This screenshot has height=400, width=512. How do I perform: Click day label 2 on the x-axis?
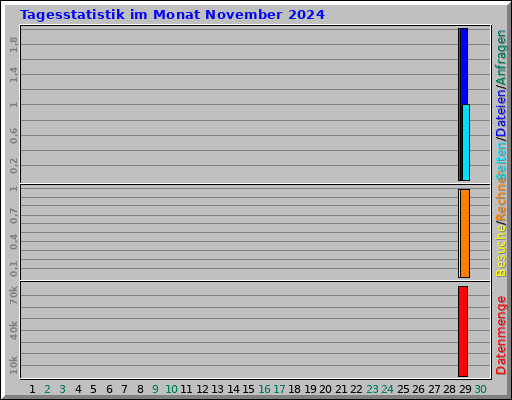[47, 389]
